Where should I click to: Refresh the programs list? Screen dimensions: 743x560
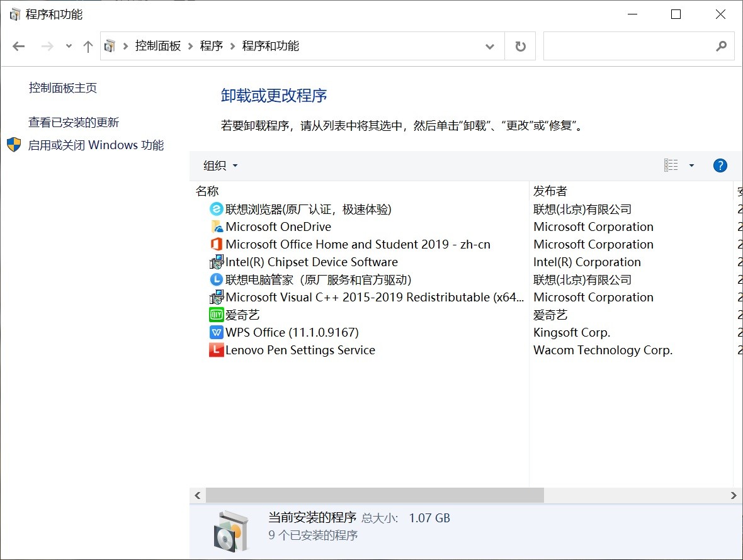click(520, 47)
